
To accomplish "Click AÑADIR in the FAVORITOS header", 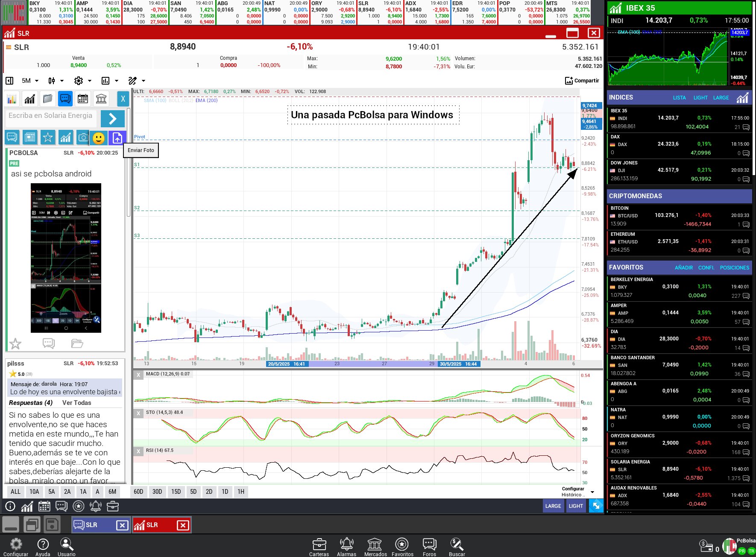I will pos(684,268).
